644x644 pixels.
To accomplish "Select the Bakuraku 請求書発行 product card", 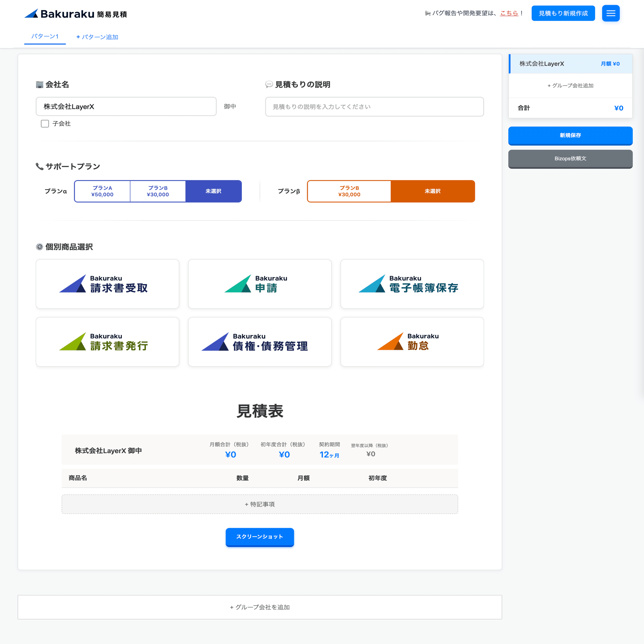I will [x=107, y=342].
